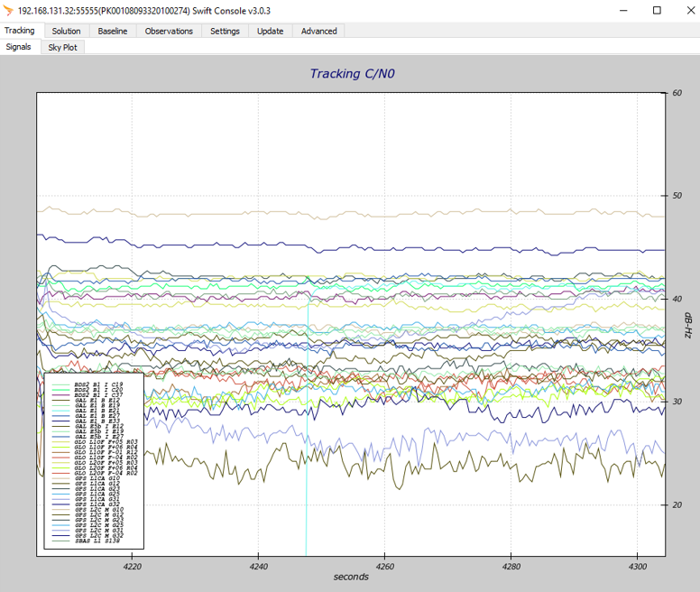The height and width of the screenshot is (592, 700).
Task: Click legend entry 'GLO L2OF F+06 R04'
Action: coord(95,467)
